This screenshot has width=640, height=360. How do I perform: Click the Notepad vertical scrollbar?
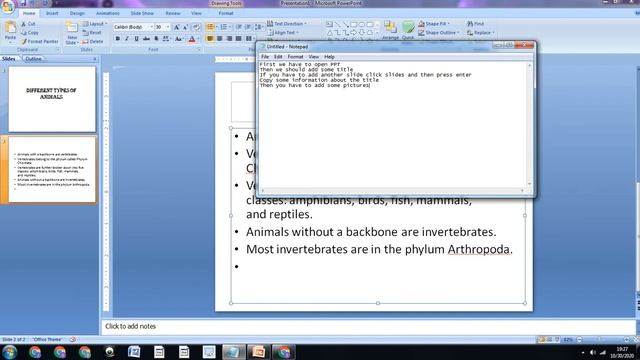click(x=530, y=124)
